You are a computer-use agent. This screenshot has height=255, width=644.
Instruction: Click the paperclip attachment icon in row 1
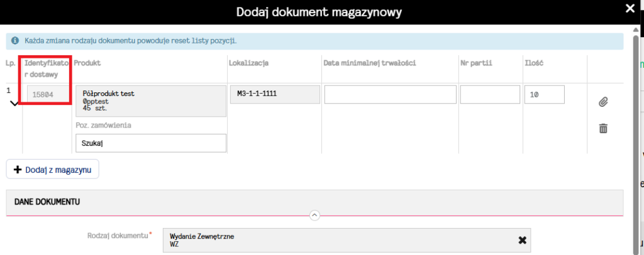tap(602, 102)
